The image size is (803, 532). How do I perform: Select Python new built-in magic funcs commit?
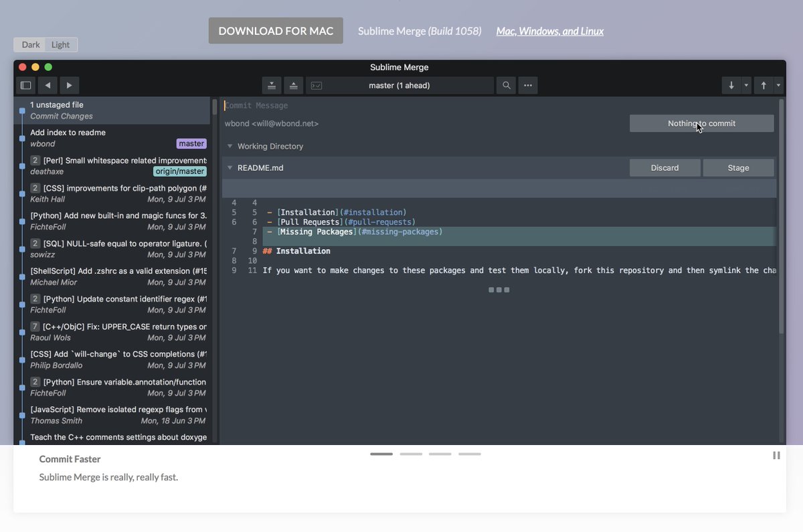coord(112,221)
